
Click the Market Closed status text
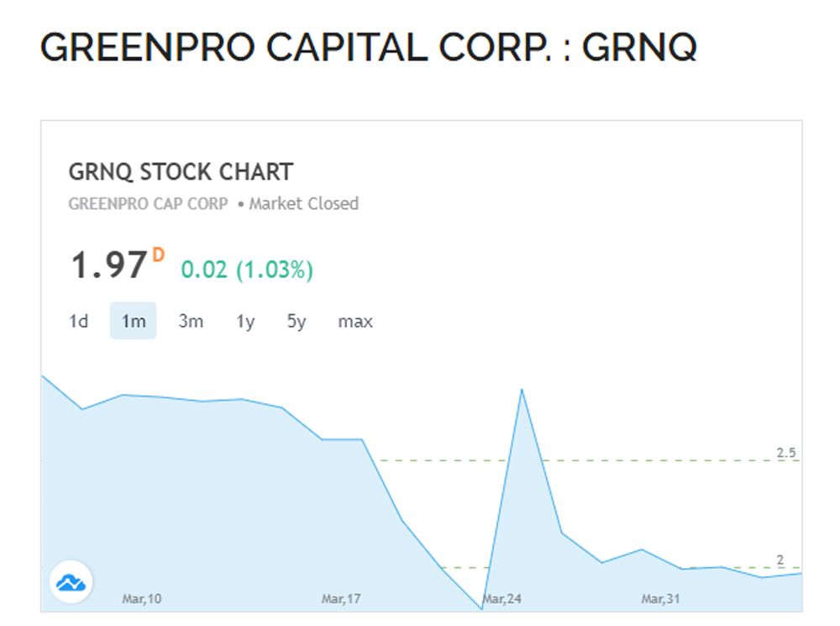click(303, 203)
